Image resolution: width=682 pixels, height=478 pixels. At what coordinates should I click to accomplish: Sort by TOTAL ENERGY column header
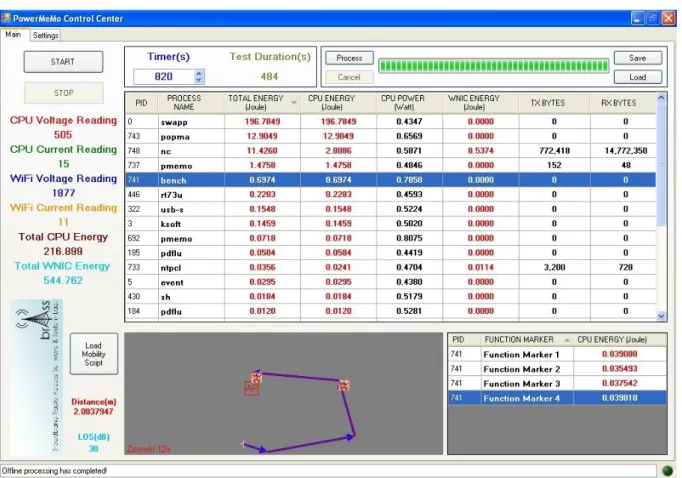click(262, 103)
